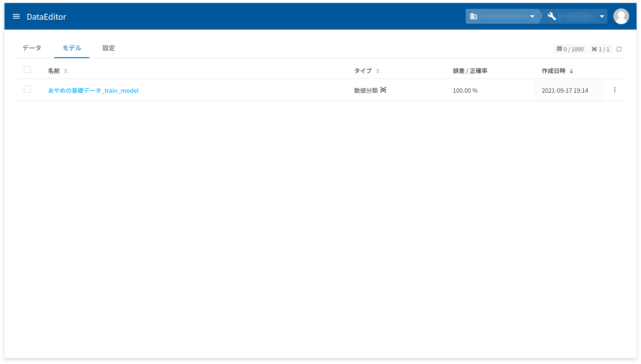Image resolution: width=641 pixels, height=364 pixels.
Task: Click the タイプ column header
Action: coord(363,71)
